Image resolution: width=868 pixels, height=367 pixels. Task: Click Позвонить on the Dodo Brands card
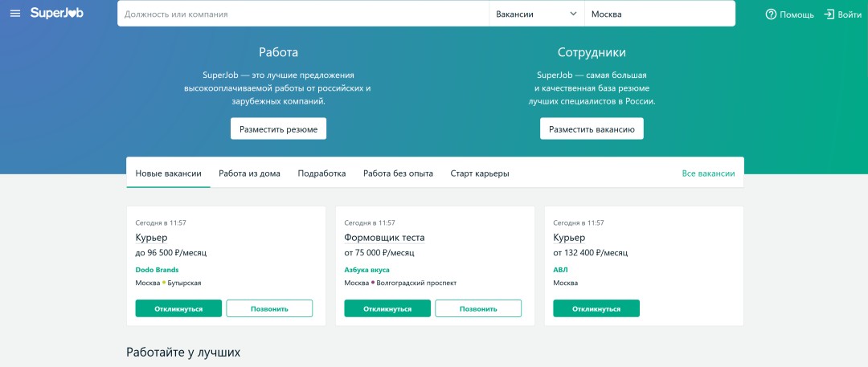tap(269, 308)
